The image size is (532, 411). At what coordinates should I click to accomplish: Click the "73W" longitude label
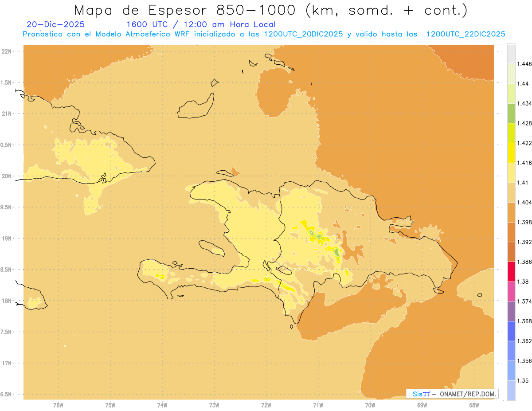[x=214, y=405]
